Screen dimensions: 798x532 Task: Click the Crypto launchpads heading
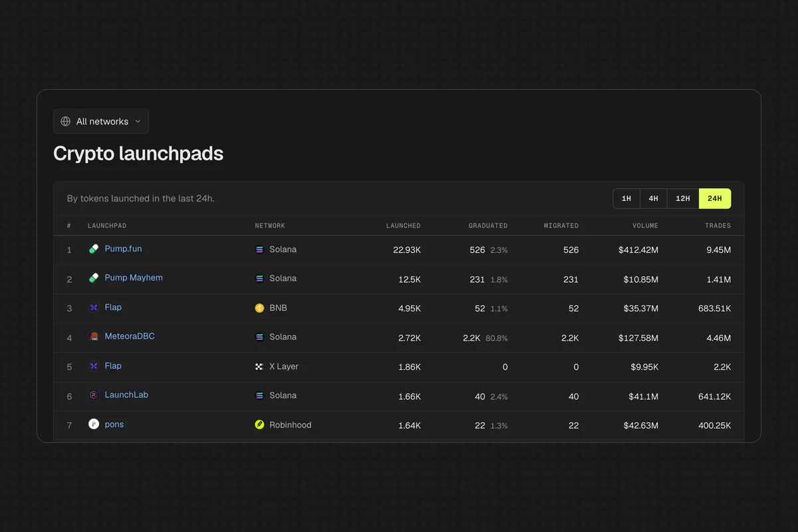click(138, 154)
